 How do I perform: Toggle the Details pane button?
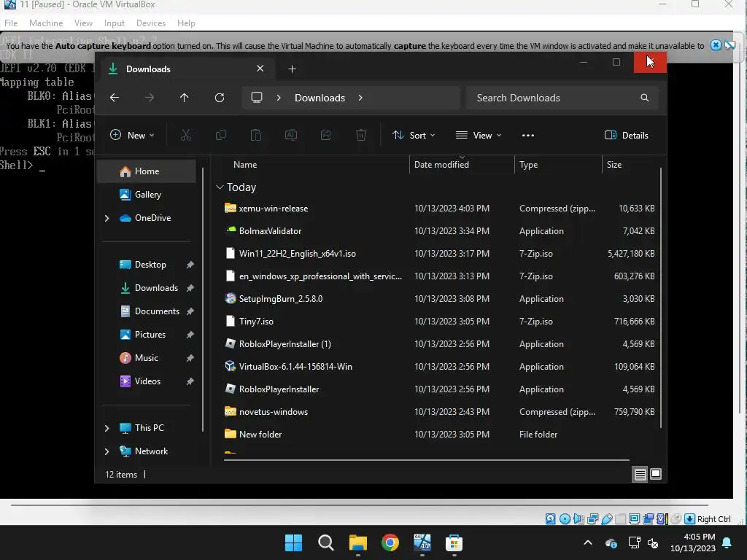pos(626,135)
